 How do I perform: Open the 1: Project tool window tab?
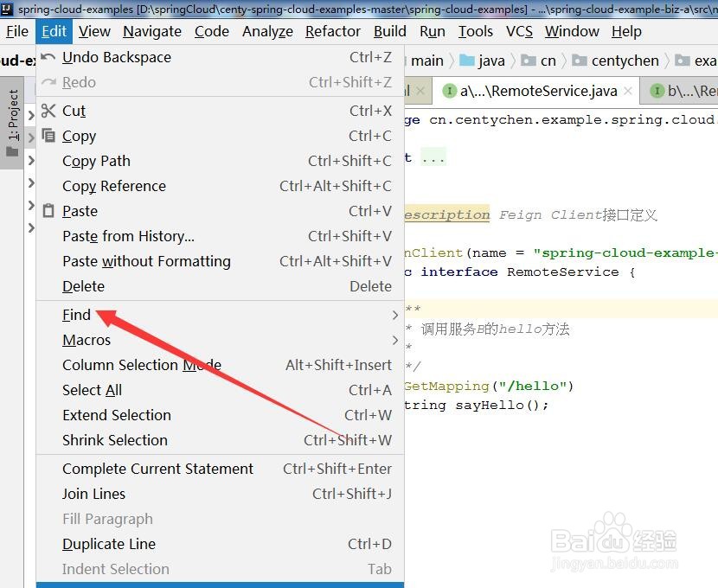click(x=12, y=123)
